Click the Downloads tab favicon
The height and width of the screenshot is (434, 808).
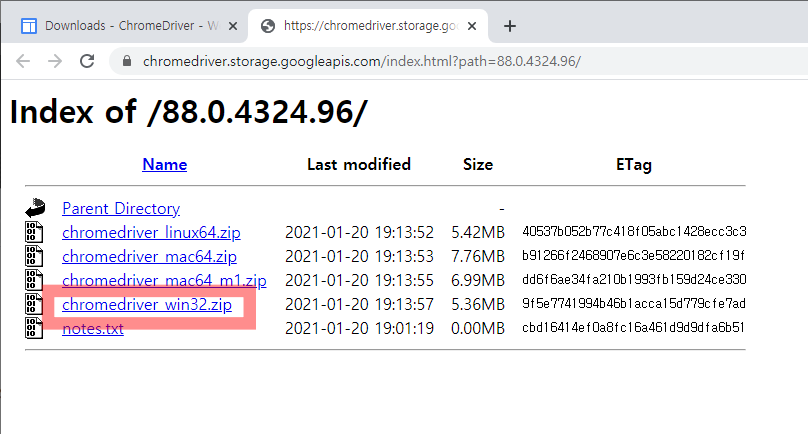tap(29, 26)
